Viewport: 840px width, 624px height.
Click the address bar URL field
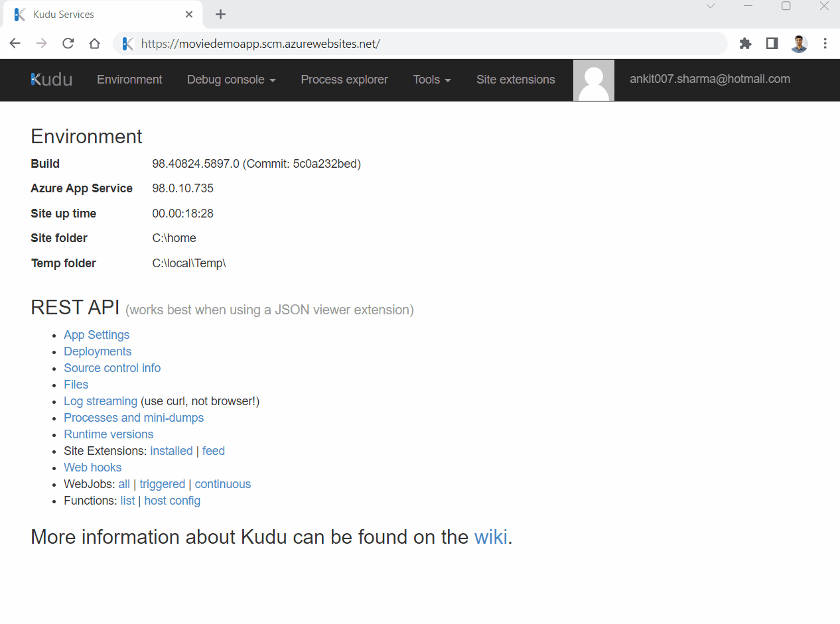421,44
